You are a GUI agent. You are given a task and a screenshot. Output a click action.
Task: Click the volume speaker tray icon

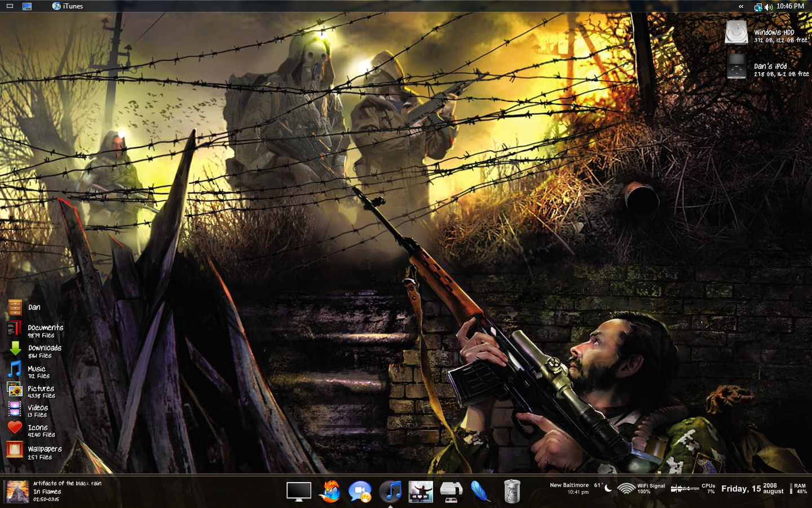point(769,7)
